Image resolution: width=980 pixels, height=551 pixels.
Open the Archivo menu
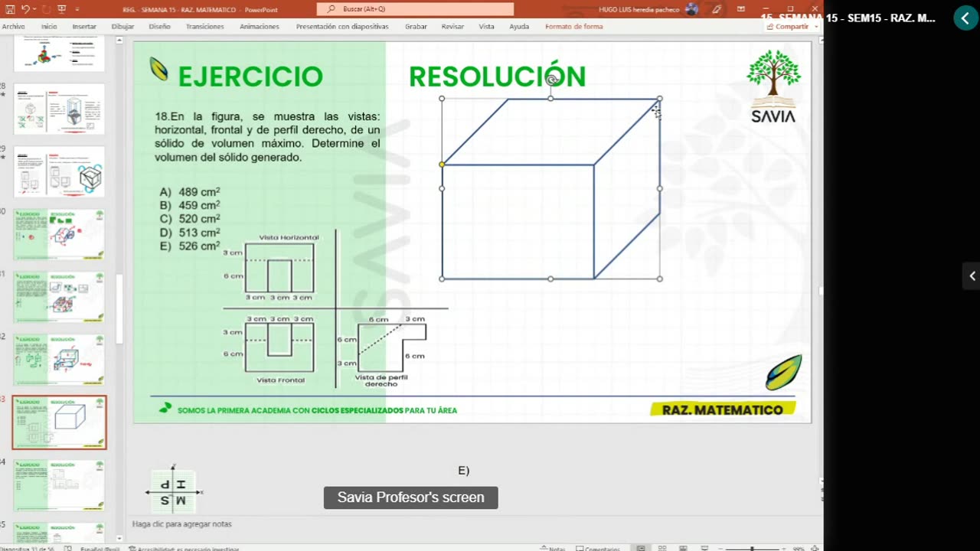(13, 26)
